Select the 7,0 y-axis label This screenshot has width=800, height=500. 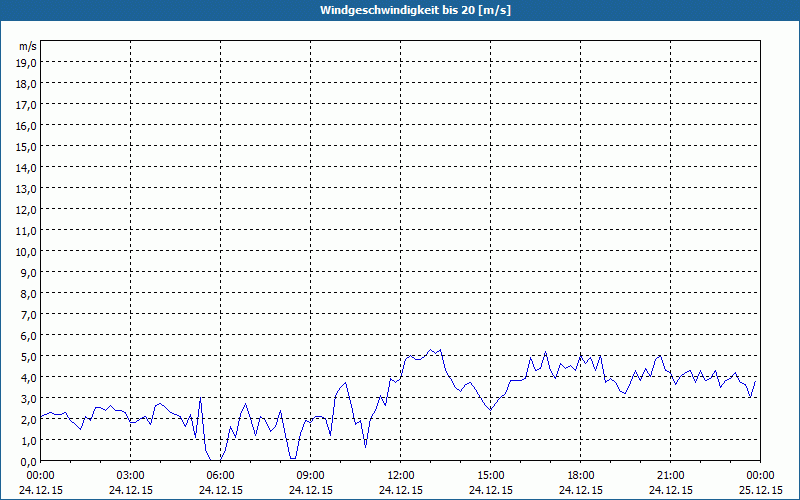(29, 315)
